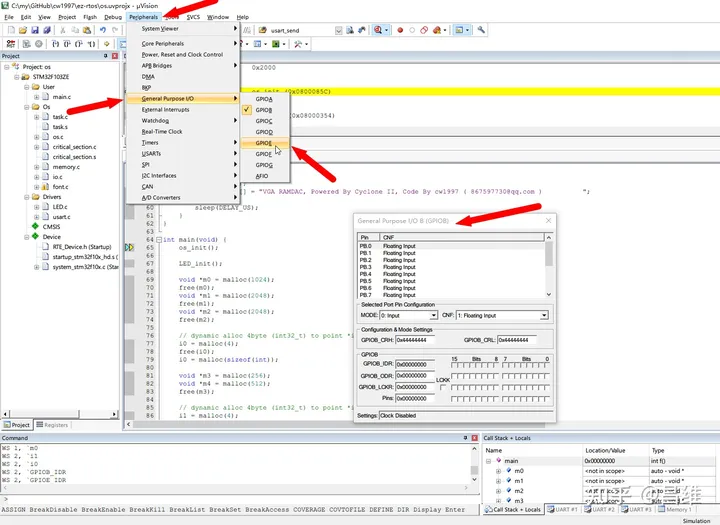Select GPIOA in the GPIO submenu

click(x=265, y=99)
